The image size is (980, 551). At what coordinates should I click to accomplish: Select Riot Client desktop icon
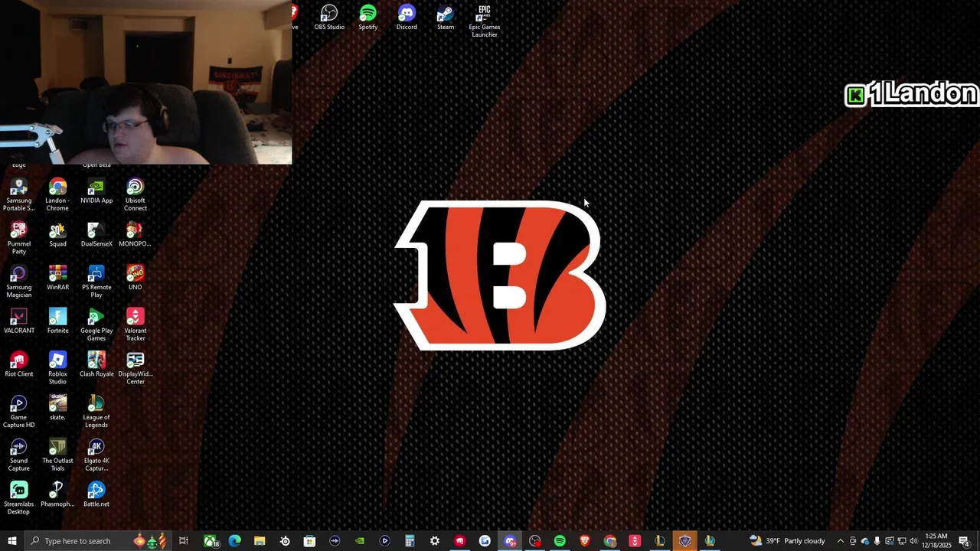19,365
